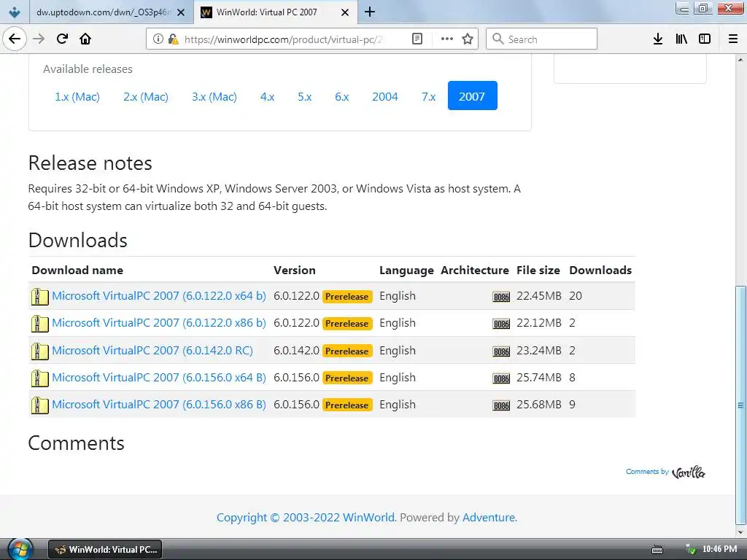
Task: Close the dw.uptodown.com tab
Action: pos(181,12)
